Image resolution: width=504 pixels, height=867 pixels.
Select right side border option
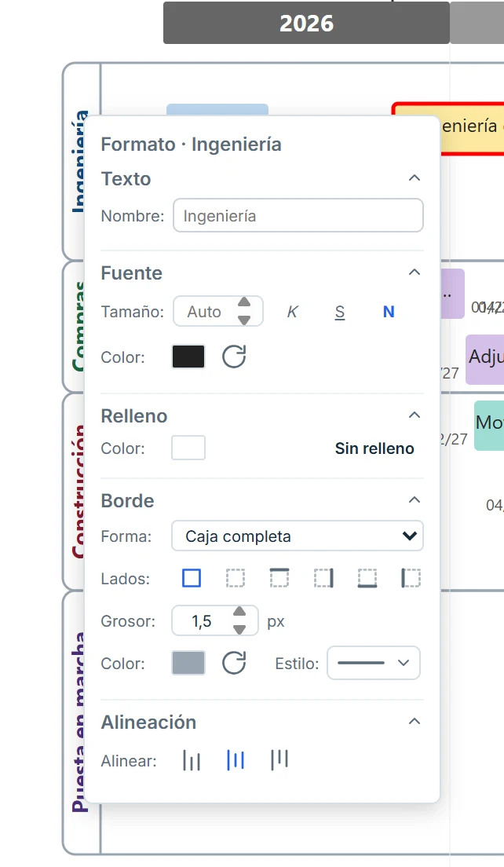pos(323,578)
